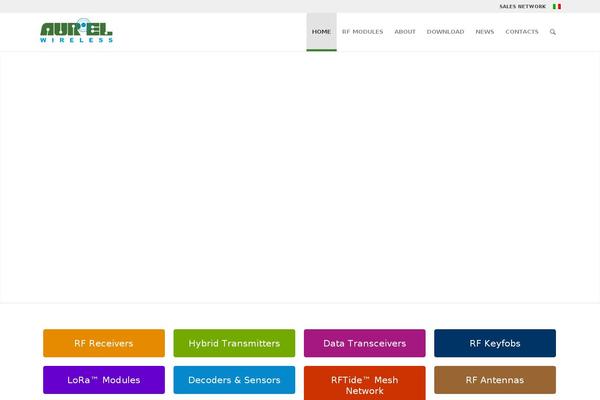Open the RF Receivers category
This screenshot has height=400, width=600.
click(104, 343)
